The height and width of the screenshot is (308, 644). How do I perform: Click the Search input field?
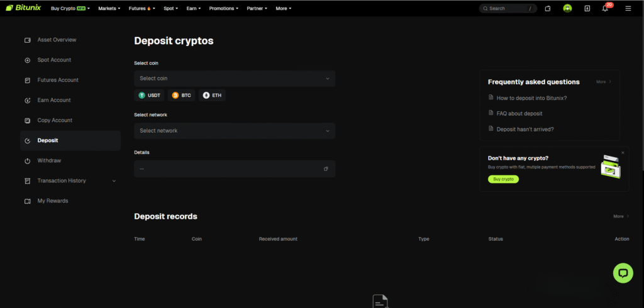click(x=507, y=9)
